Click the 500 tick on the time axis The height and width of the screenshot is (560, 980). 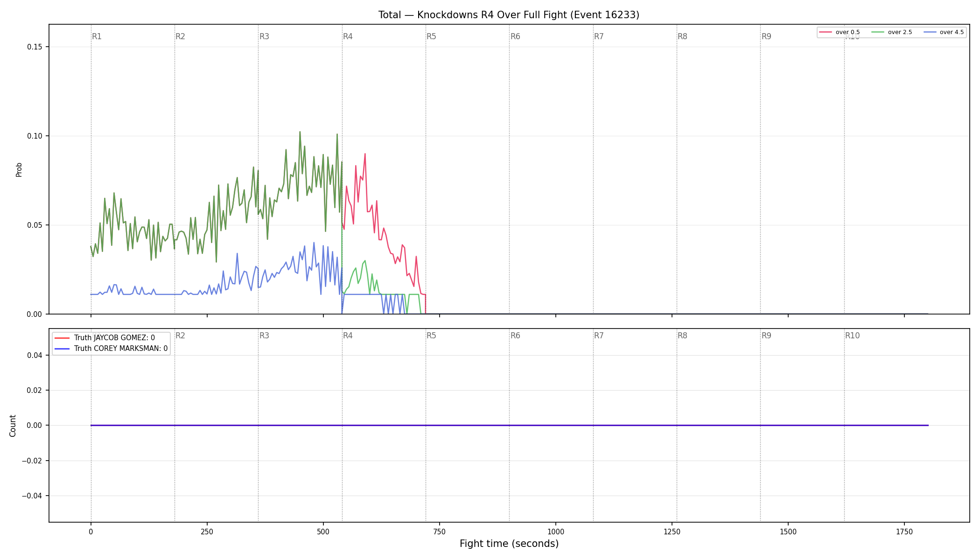(x=323, y=532)
